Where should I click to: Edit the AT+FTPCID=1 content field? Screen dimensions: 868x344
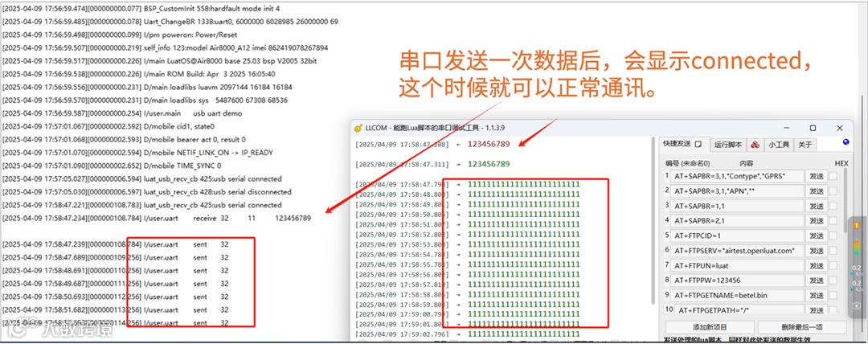coord(737,236)
